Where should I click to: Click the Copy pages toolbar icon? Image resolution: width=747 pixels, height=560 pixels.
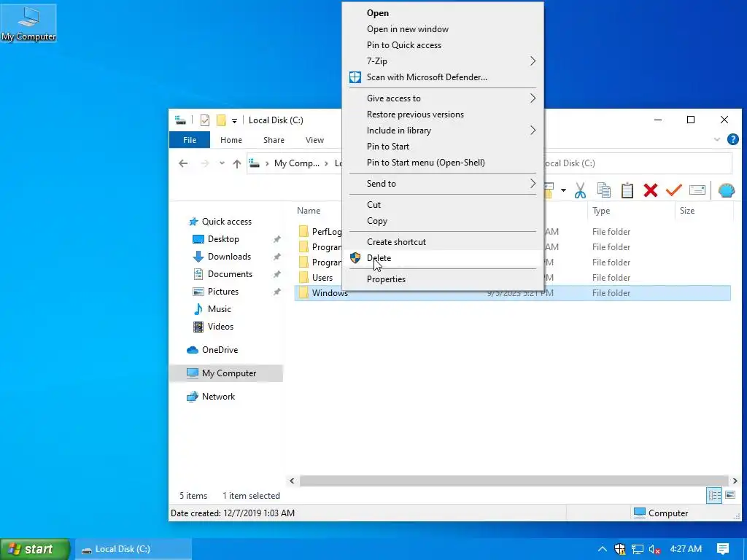coord(603,190)
